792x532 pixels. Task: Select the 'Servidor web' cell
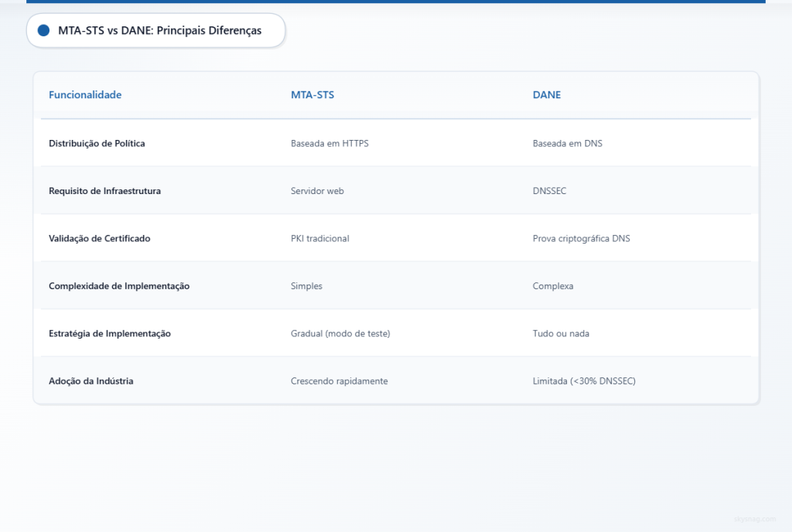[317, 191]
